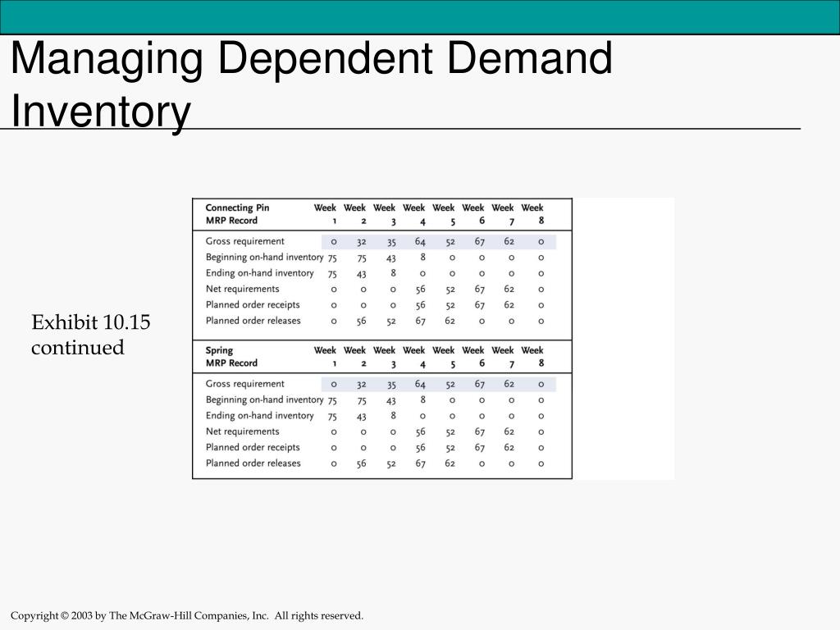This screenshot has width=840, height=630.
Task: Click Spring gross requirement week 5 value 52
Action: [x=450, y=385]
